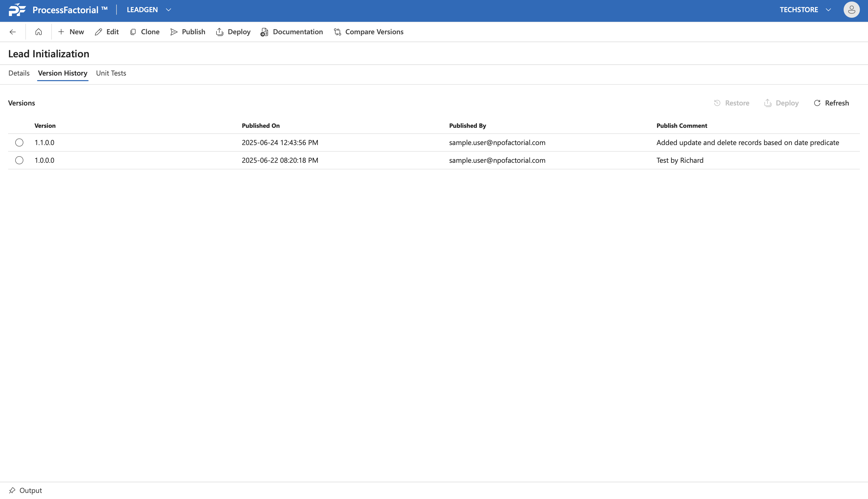Viewport: 868px width, 499px height.
Task: Select version 1.0.0.0 radio button
Action: click(x=19, y=161)
